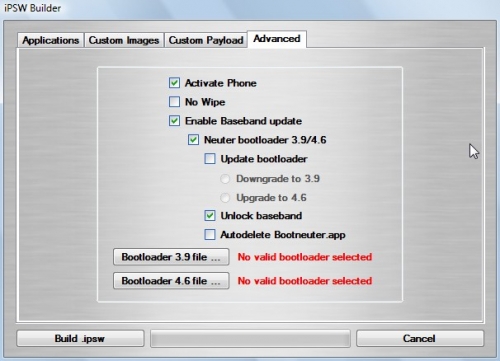Click the Cancel button
The image size is (500, 361).
coord(420,339)
